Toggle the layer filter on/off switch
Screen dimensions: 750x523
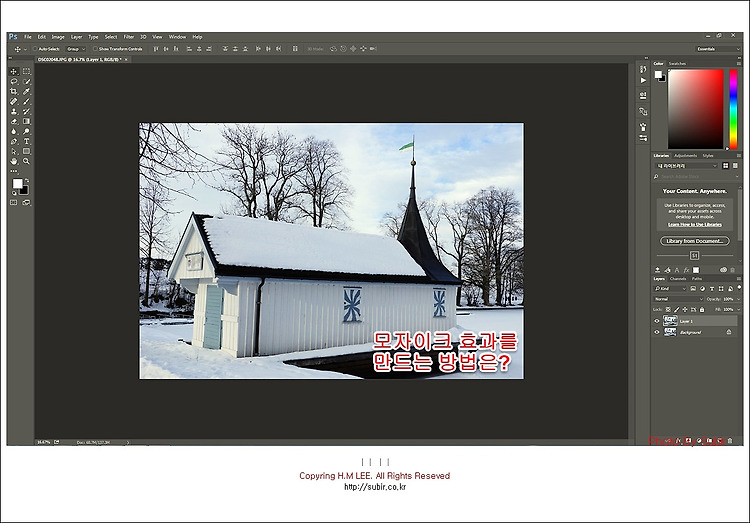[739, 287]
